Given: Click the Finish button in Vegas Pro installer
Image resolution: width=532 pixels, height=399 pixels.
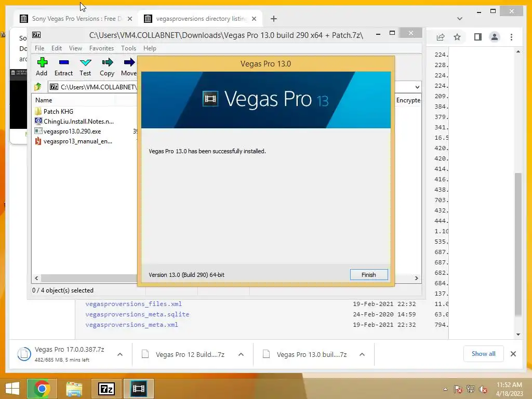Looking at the screenshot, I should click(x=368, y=274).
